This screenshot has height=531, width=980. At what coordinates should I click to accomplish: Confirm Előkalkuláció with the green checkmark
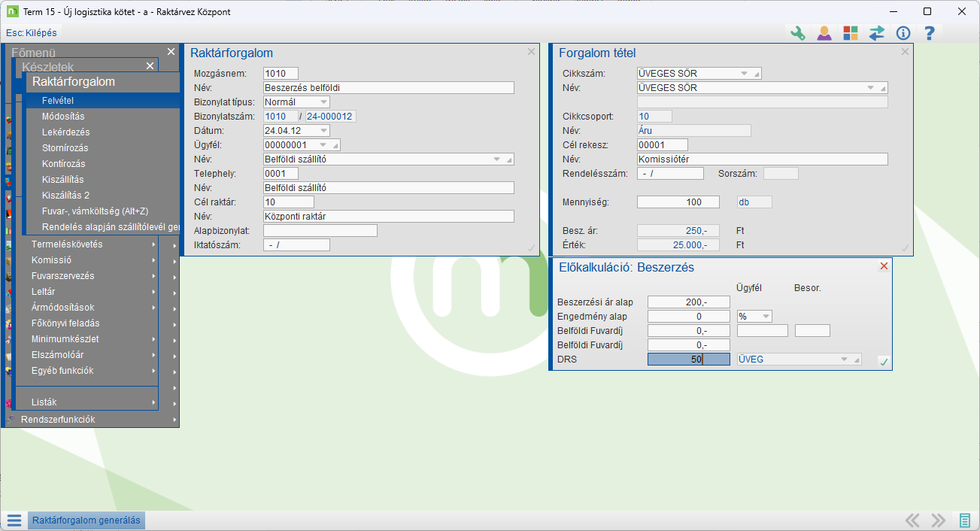click(884, 362)
